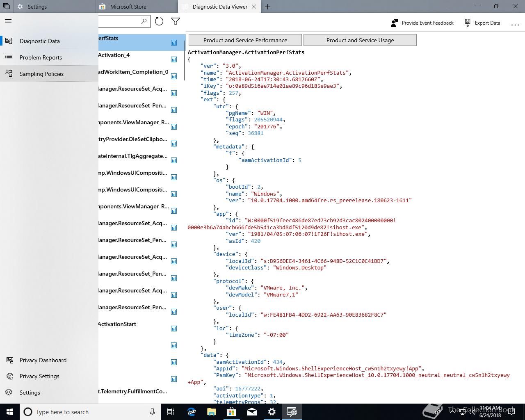
Task: Open Mail from the taskbar
Action: point(252,412)
